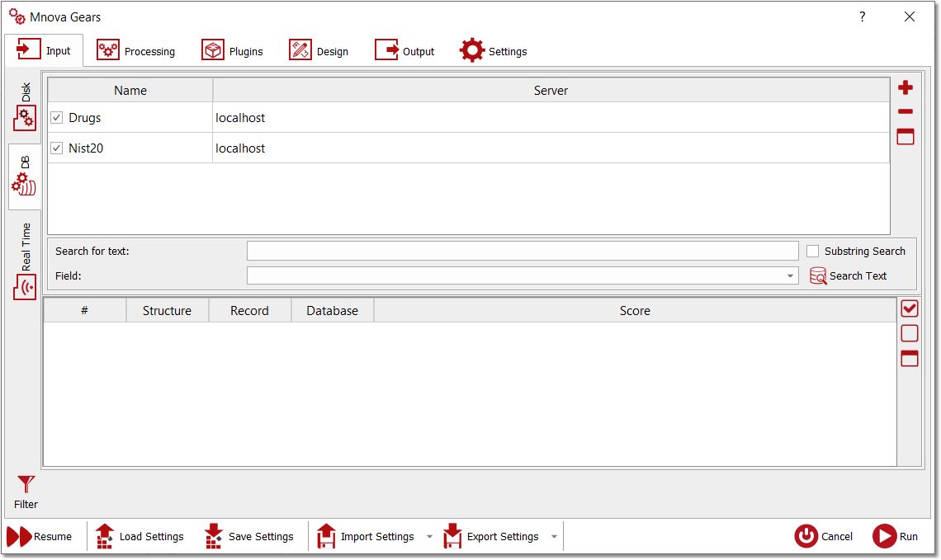Switch to the Design tab
Viewport: 941px width, 560px height.
[319, 51]
